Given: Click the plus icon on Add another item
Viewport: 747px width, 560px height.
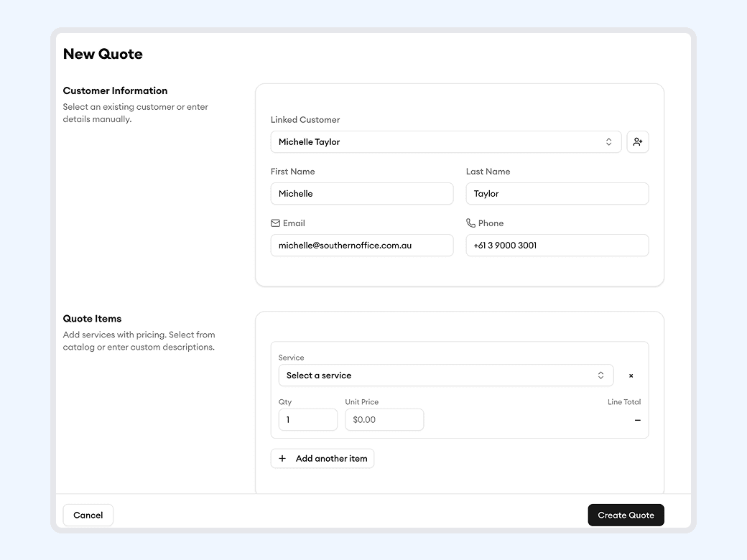Looking at the screenshot, I should [282, 458].
